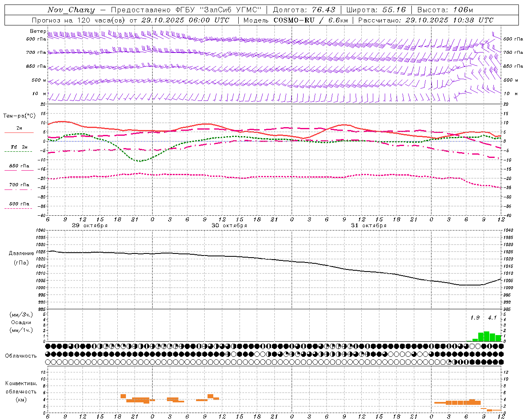Click the Давление pressure panel label
The image size is (525, 420).
pyautogui.click(x=21, y=253)
